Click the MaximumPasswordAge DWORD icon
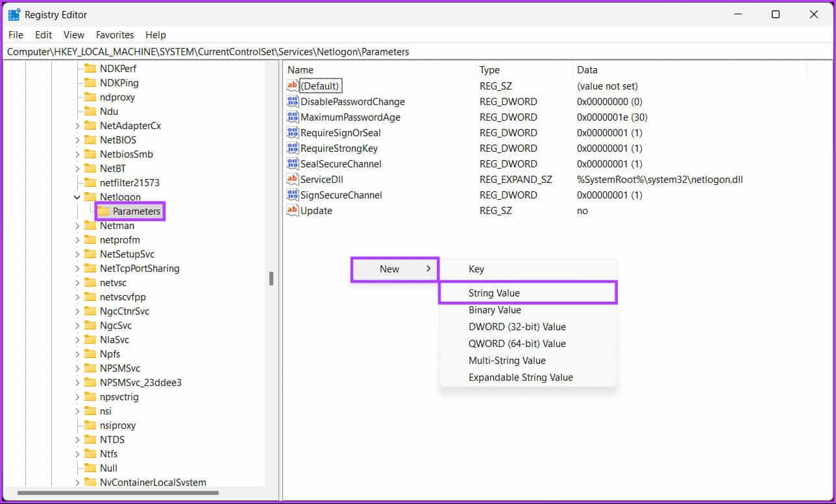Screen dimensions: 836x504 click(x=292, y=117)
